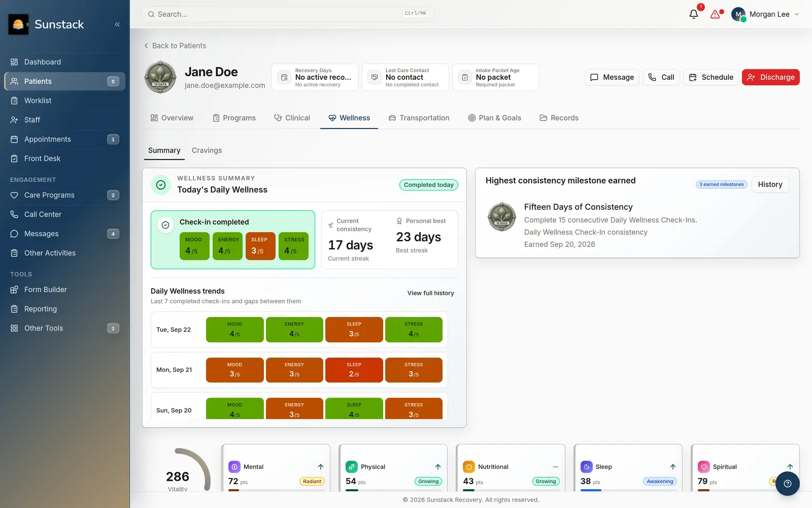Click the Tue, Sep 22 Mood score tile
Screen dimensions: 812x508
tap(235, 330)
